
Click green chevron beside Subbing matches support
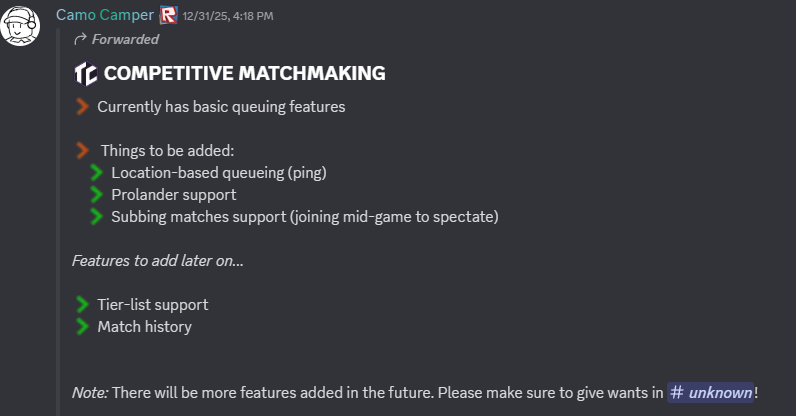(x=96, y=216)
